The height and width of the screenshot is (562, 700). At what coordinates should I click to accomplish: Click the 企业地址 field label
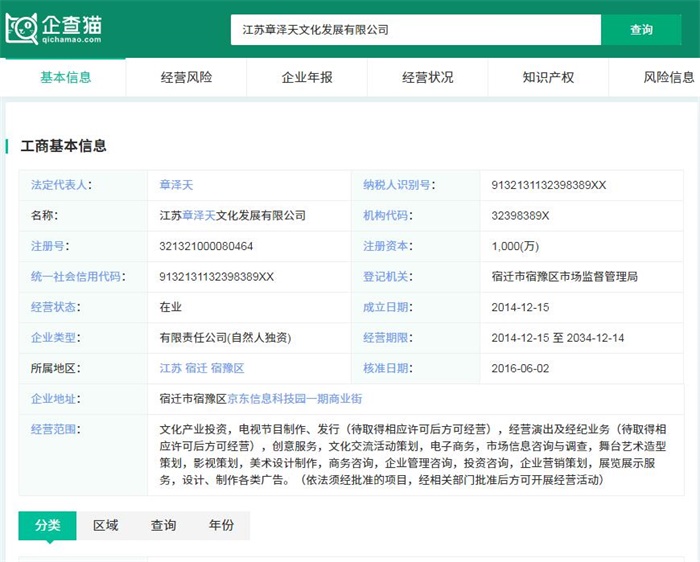(55, 399)
